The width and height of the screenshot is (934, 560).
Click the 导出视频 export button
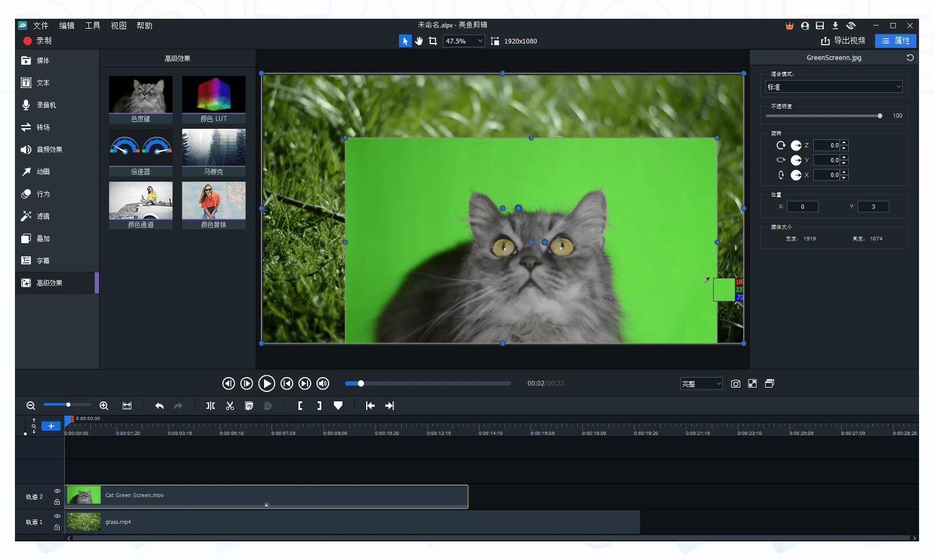(x=843, y=41)
